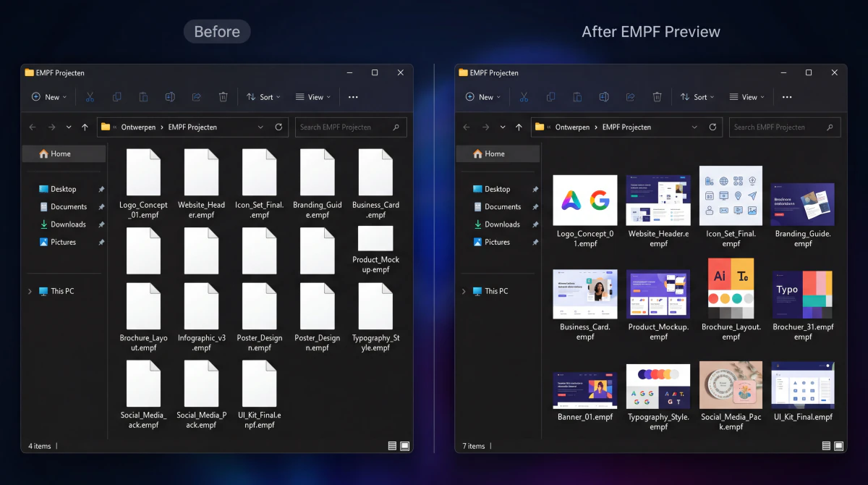
Task: Switch to details view in Before window status bar
Action: tap(392, 446)
